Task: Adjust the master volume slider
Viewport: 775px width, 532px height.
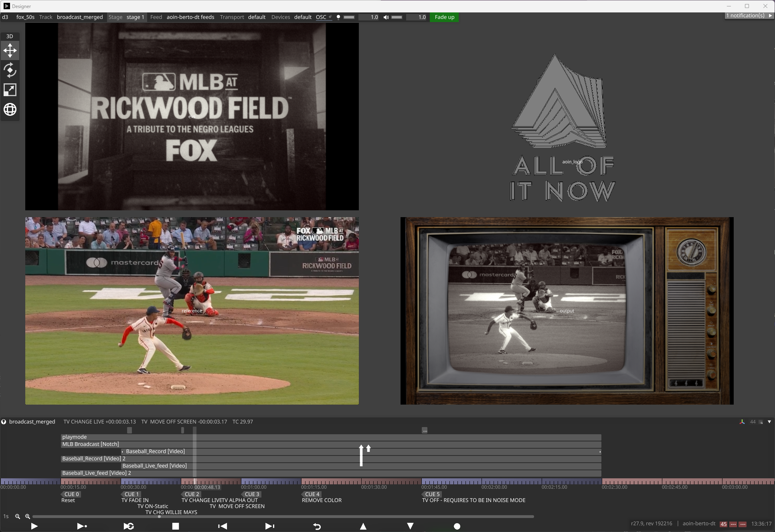Action: (397, 17)
